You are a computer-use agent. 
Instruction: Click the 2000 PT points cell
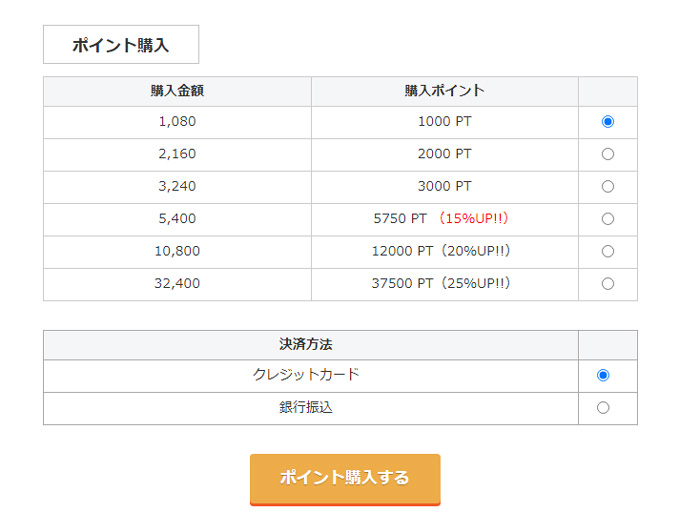pos(444,154)
